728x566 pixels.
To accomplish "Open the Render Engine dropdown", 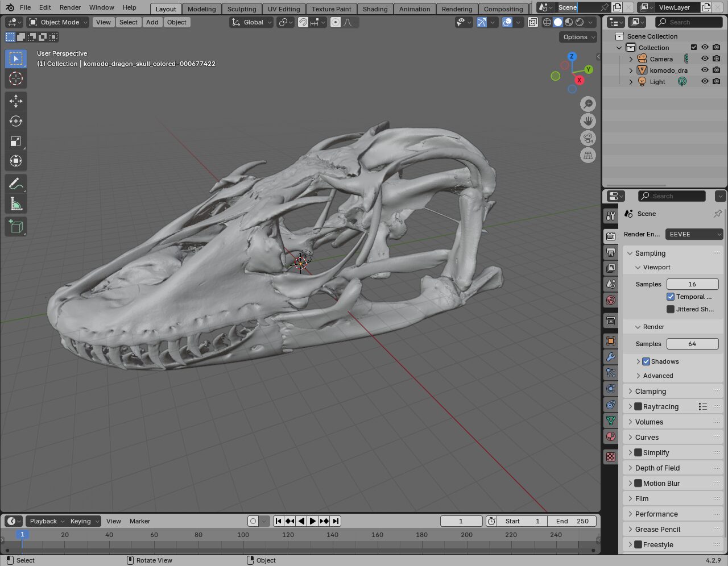I will click(x=694, y=234).
